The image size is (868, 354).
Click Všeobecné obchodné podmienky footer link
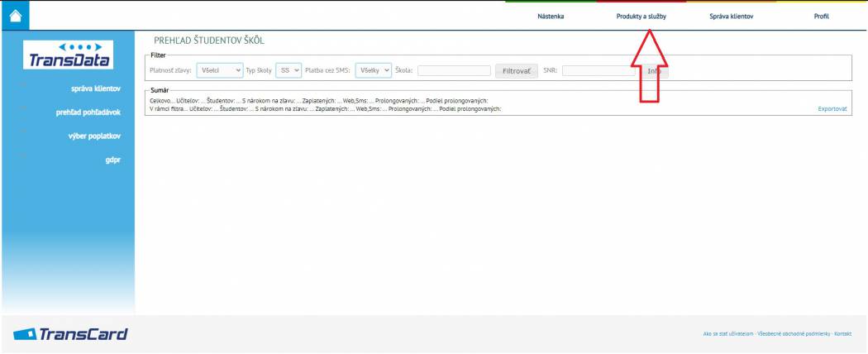[794, 334]
